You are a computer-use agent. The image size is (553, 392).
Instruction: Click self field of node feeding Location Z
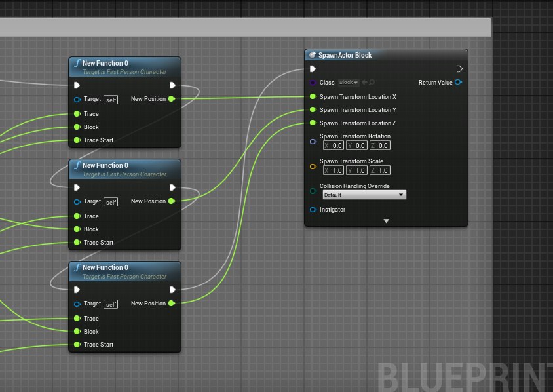111,305
